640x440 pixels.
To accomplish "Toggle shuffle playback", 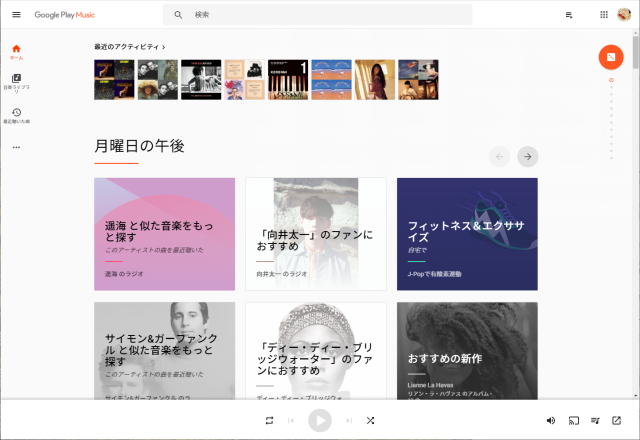I will click(x=370, y=420).
